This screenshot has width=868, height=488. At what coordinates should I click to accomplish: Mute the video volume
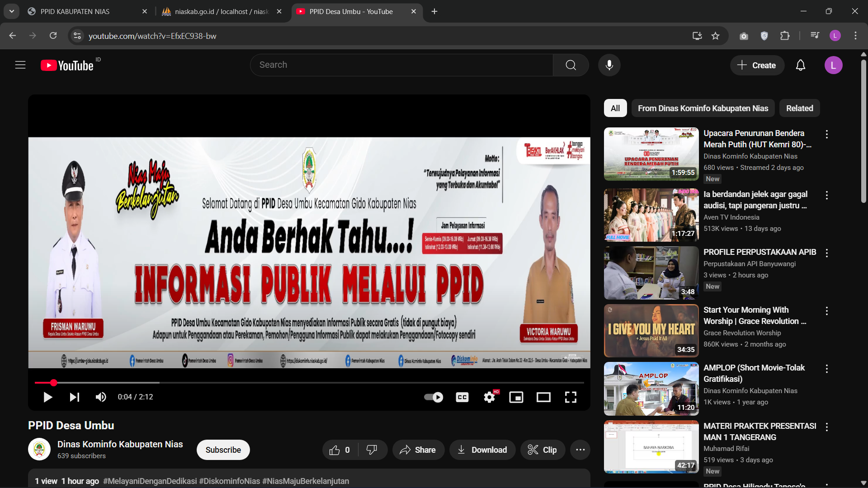tap(101, 397)
